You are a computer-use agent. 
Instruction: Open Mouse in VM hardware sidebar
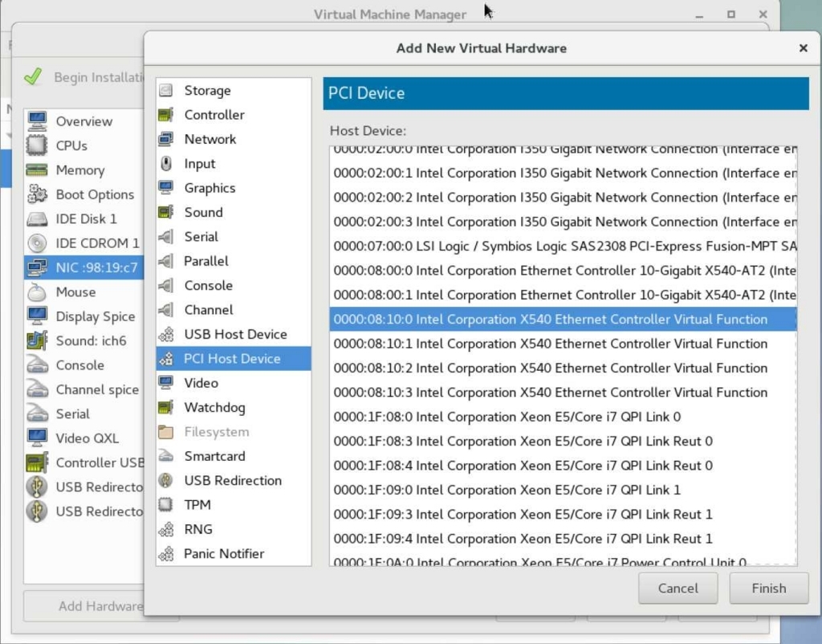83,291
